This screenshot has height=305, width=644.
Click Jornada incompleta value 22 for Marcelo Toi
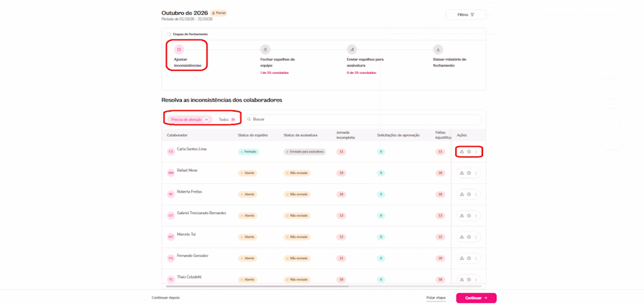[341, 237]
